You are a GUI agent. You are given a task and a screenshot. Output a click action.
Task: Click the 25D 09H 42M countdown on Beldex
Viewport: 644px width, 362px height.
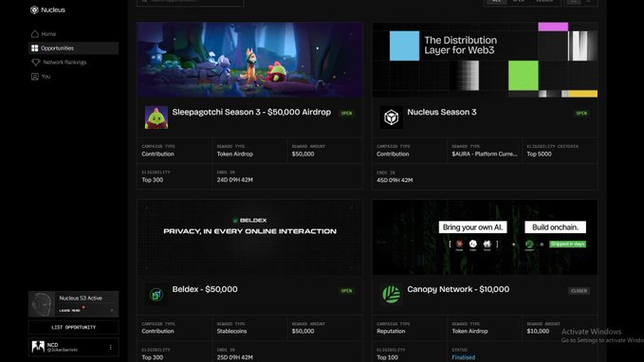tap(234, 357)
